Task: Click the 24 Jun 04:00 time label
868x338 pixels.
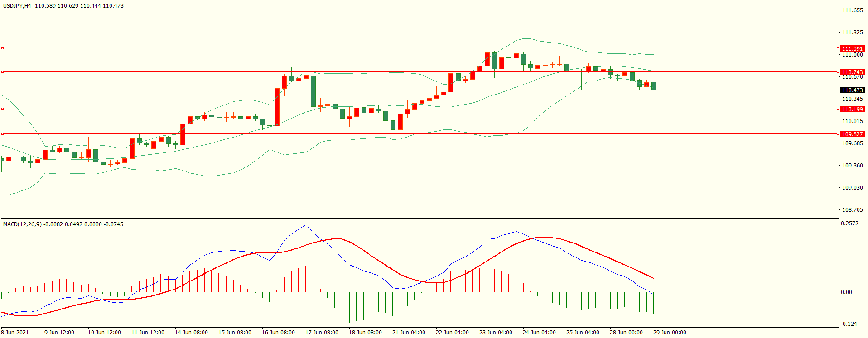Action: click(539, 333)
